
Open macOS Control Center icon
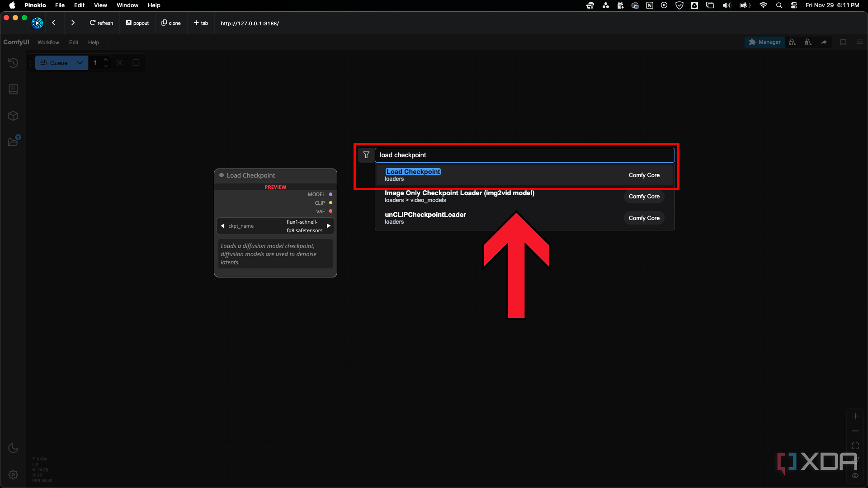coord(794,5)
